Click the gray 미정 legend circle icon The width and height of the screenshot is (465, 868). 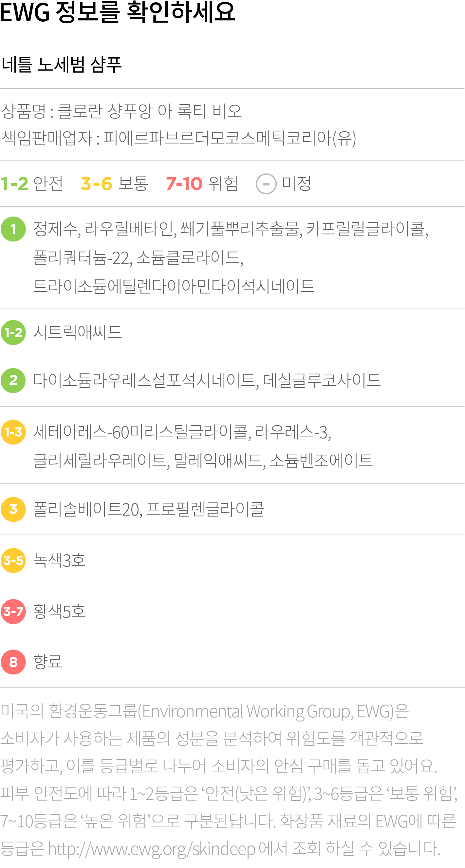pos(266,184)
